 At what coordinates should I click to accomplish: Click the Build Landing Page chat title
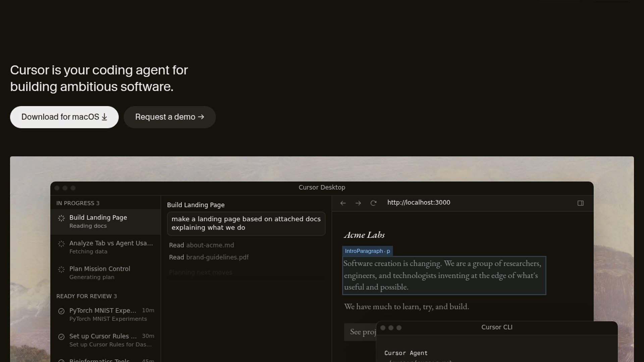click(x=196, y=205)
